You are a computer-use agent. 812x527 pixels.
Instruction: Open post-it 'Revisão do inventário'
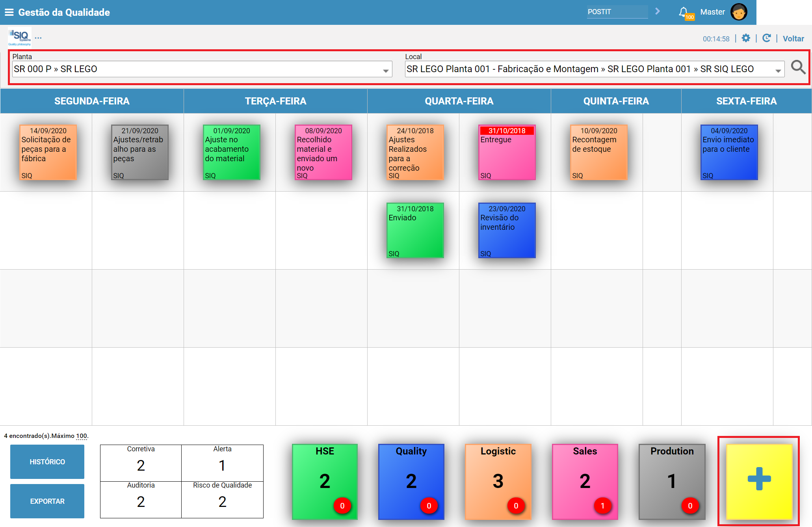coord(507,231)
